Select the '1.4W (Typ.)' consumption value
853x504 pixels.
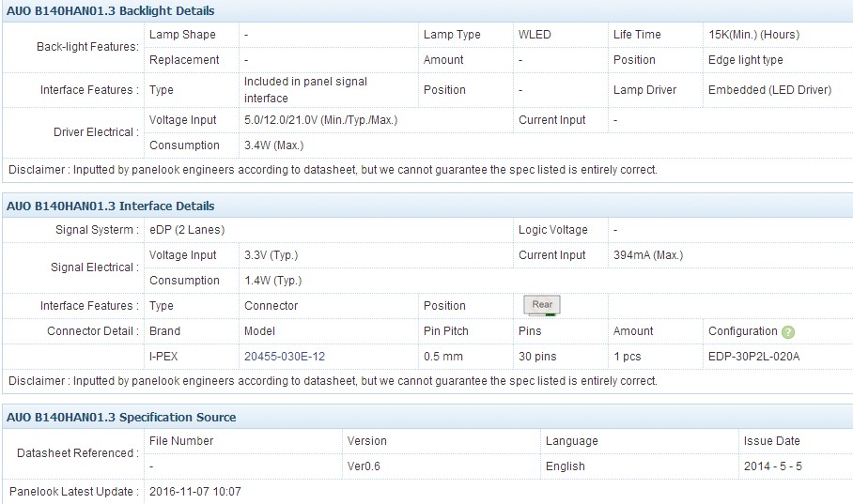coord(272,281)
